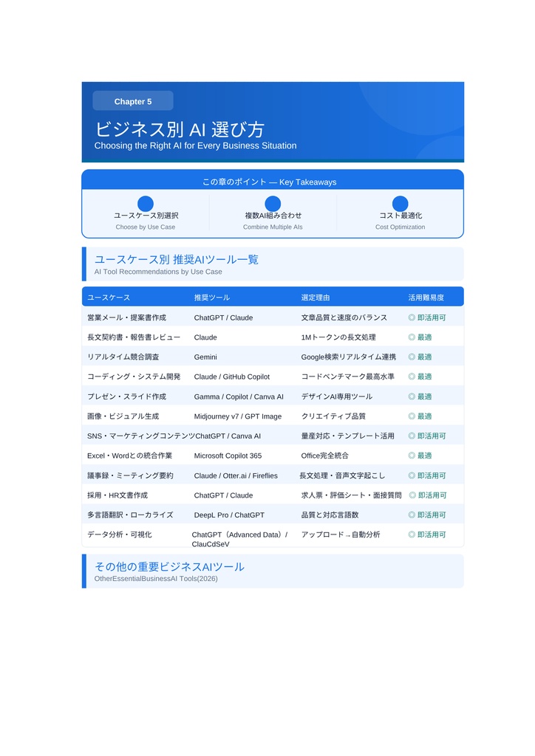The height and width of the screenshot is (756, 535).
Task: Click the リアルタイム競合調査 cell
Action: (123, 357)
